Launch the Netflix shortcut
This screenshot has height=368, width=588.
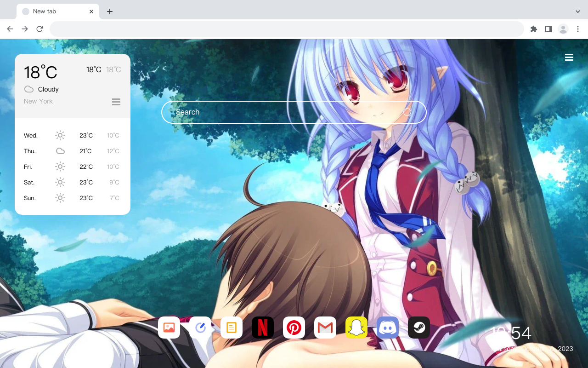pyautogui.click(x=263, y=328)
